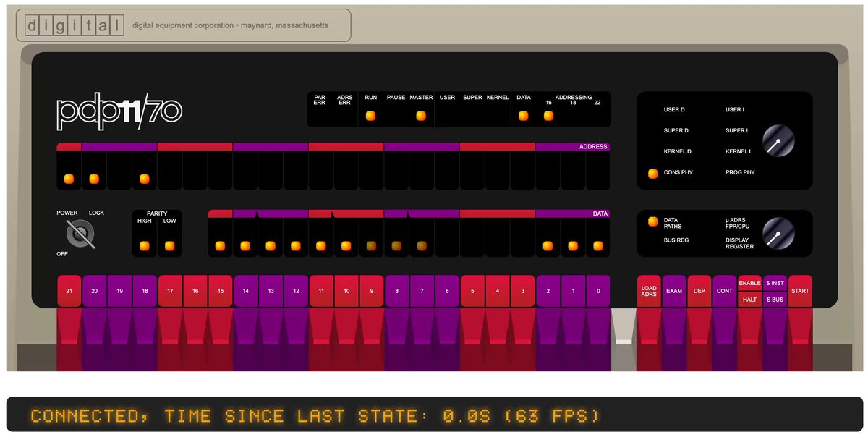This screenshot has height=440, width=868.
Task: Click the KERNEL status label
Action: pos(498,97)
